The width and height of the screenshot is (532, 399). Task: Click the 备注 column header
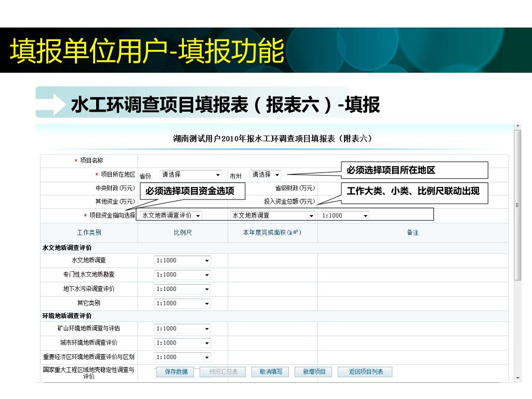point(413,233)
